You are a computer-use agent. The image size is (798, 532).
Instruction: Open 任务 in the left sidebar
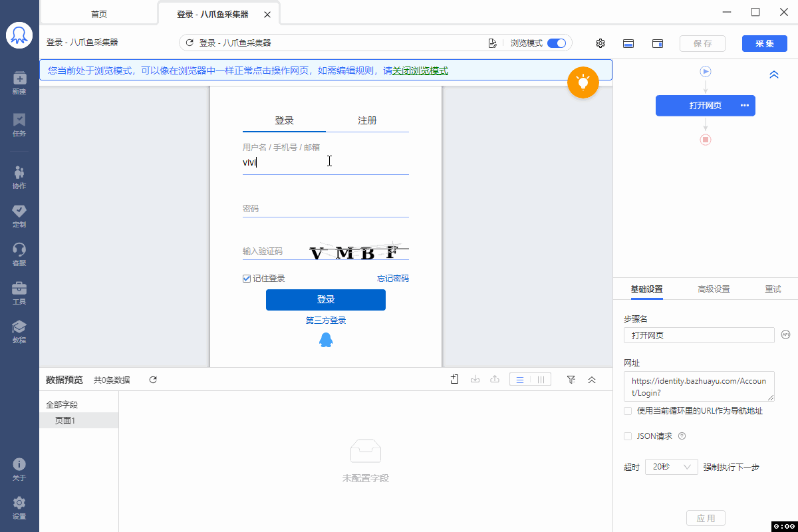tap(19, 124)
